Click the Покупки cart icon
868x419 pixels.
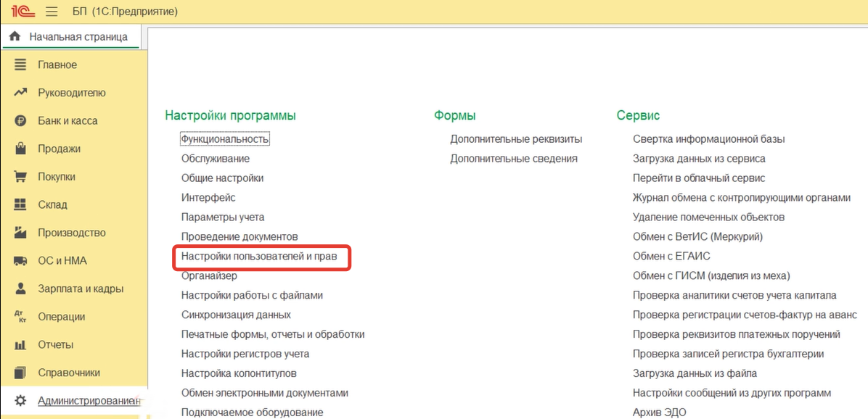(21, 177)
